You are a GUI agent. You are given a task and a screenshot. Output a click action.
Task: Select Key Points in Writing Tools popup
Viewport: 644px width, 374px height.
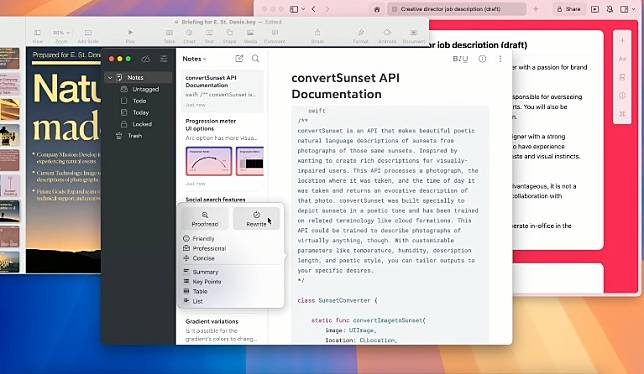click(x=202, y=282)
